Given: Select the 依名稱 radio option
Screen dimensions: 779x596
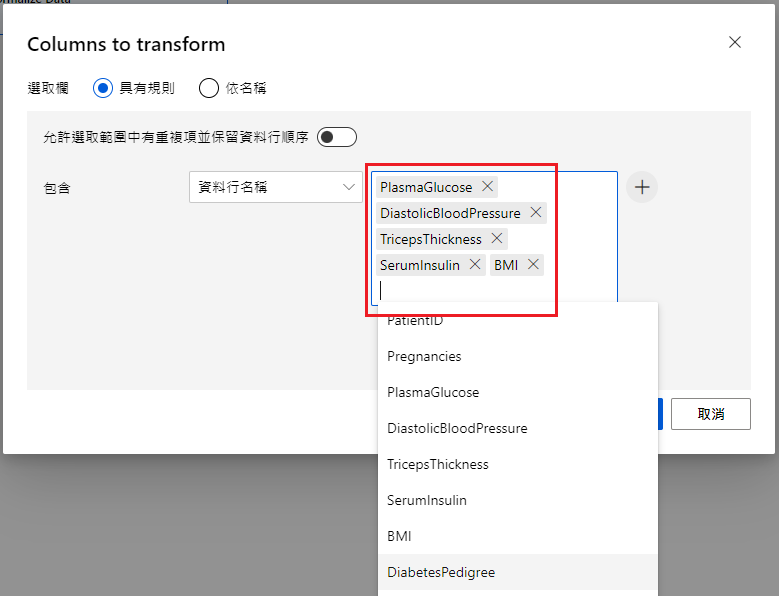Looking at the screenshot, I should 209,88.
